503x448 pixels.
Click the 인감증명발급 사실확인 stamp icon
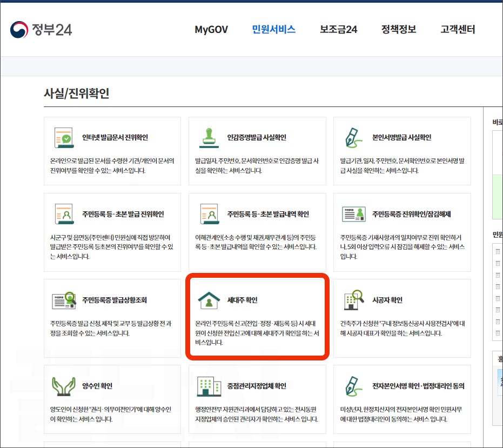tap(209, 138)
